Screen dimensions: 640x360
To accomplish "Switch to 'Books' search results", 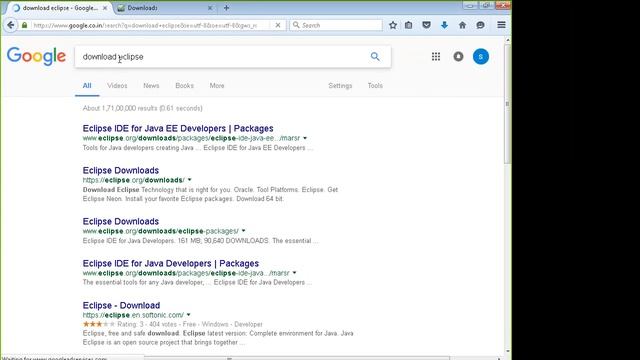I will point(184,86).
